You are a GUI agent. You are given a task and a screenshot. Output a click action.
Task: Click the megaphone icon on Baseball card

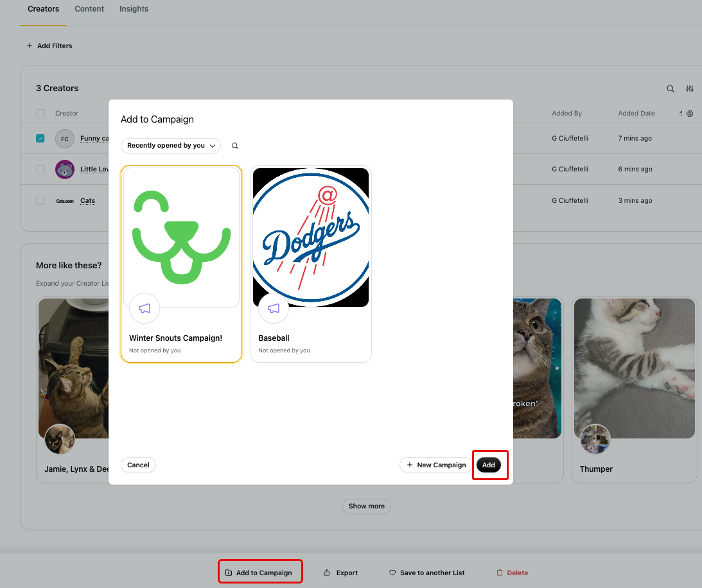click(x=274, y=308)
